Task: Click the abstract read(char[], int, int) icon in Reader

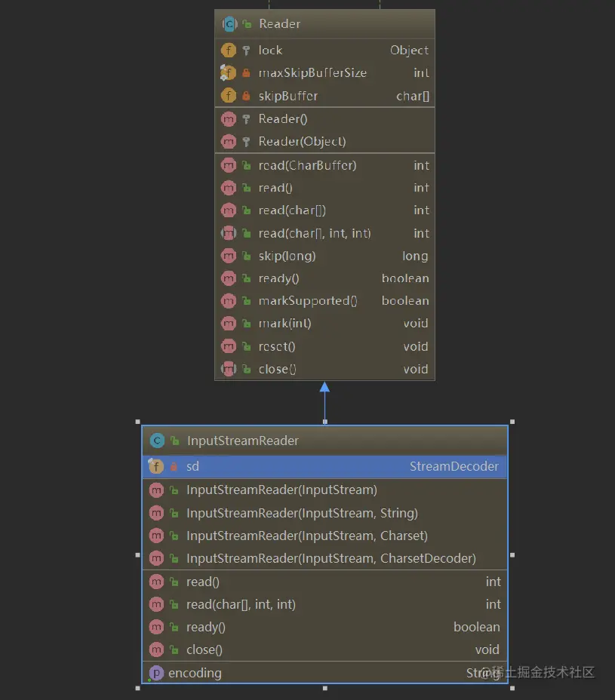Action: pyautogui.click(x=229, y=233)
